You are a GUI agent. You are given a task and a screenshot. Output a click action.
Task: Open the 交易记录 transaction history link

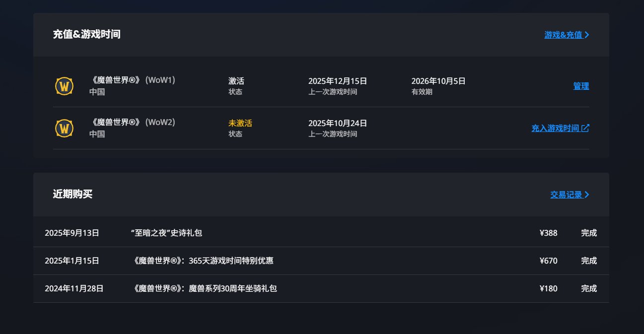click(x=566, y=195)
